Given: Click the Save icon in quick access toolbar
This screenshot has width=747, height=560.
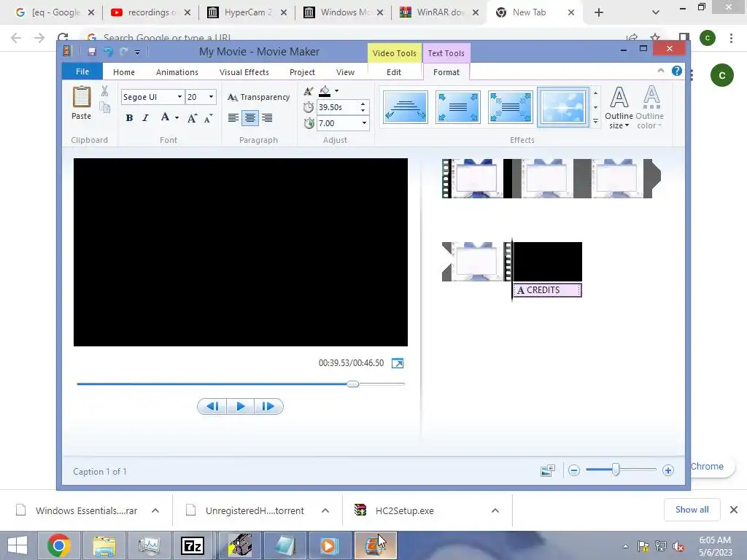Looking at the screenshot, I should (x=92, y=52).
